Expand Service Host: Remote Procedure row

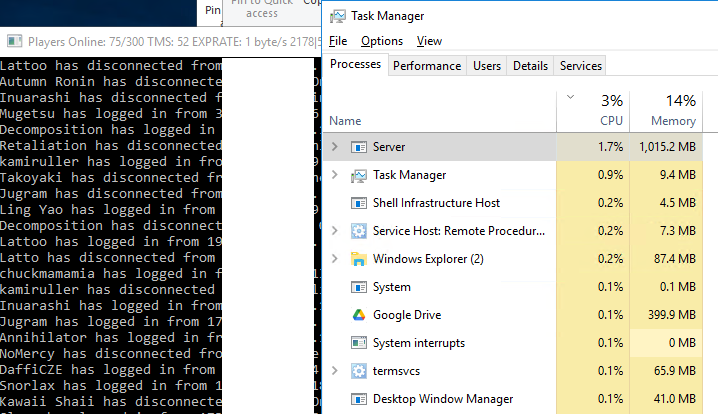click(x=335, y=230)
